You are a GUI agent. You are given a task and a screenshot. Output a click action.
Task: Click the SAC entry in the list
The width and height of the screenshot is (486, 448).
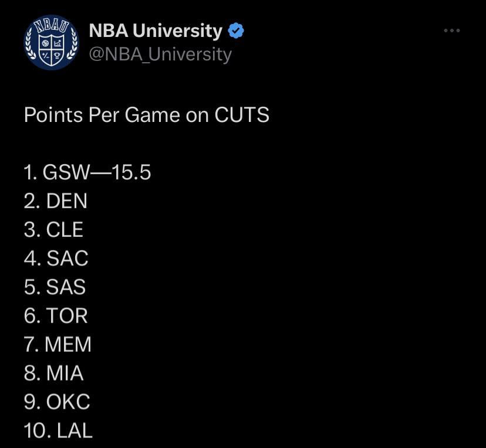[x=56, y=259]
